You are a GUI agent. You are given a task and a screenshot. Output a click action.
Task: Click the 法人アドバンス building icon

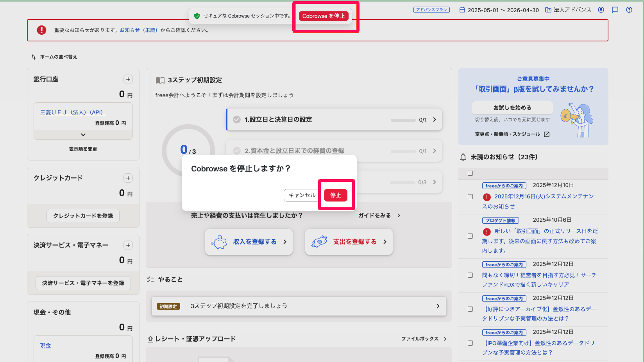coord(548,10)
